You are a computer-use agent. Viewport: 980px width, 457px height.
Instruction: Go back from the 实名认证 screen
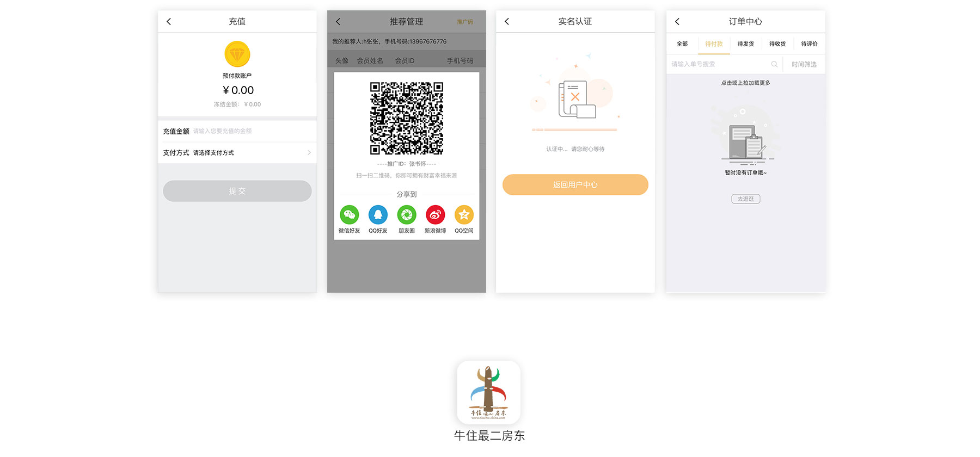click(x=507, y=22)
